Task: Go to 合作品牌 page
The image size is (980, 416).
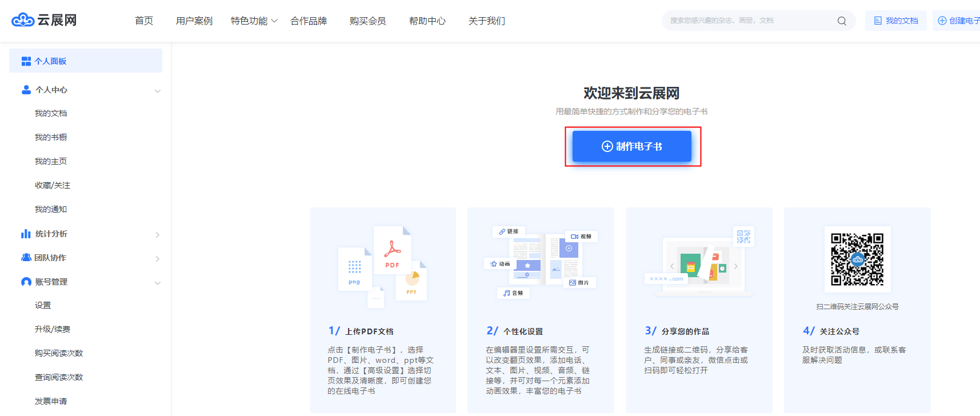Action: click(x=309, y=21)
